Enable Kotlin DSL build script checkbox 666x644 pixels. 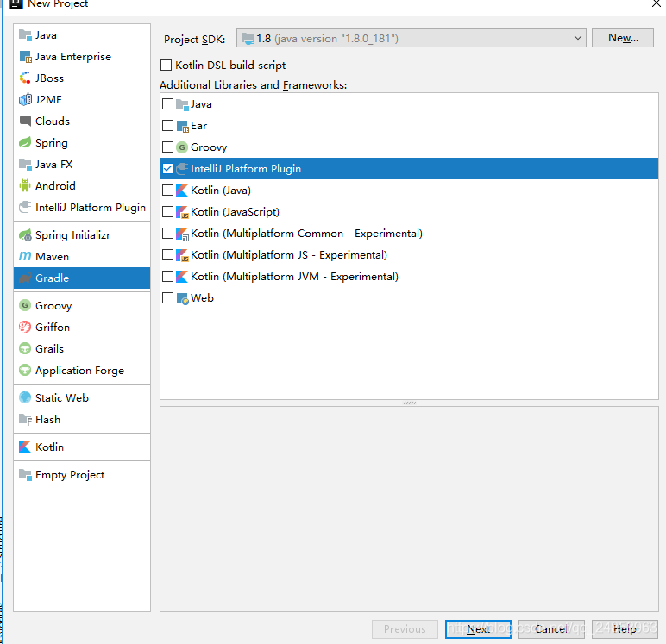tap(166, 65)
